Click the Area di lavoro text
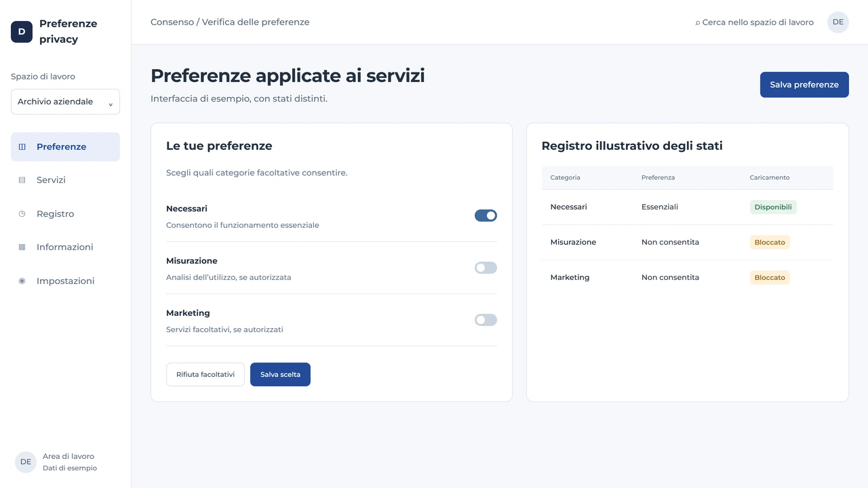The width and height of the screenshot is (868, 488). (68, 456)
